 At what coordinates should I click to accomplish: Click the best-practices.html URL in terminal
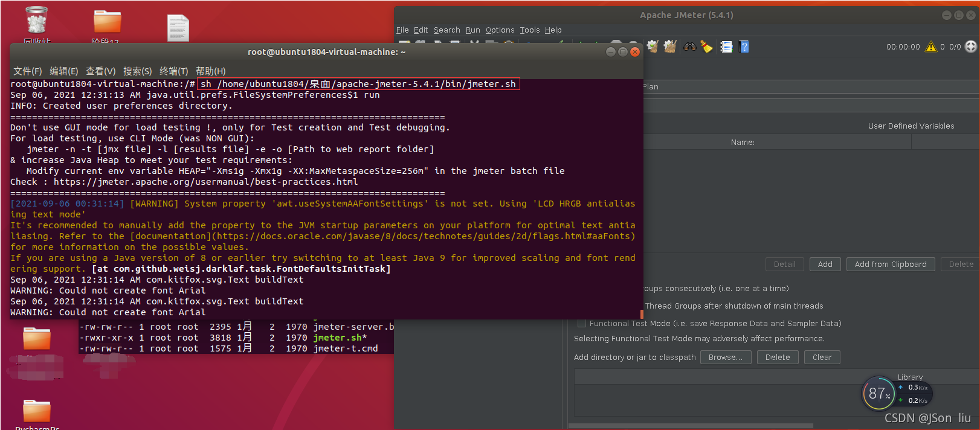pos(205,182)
